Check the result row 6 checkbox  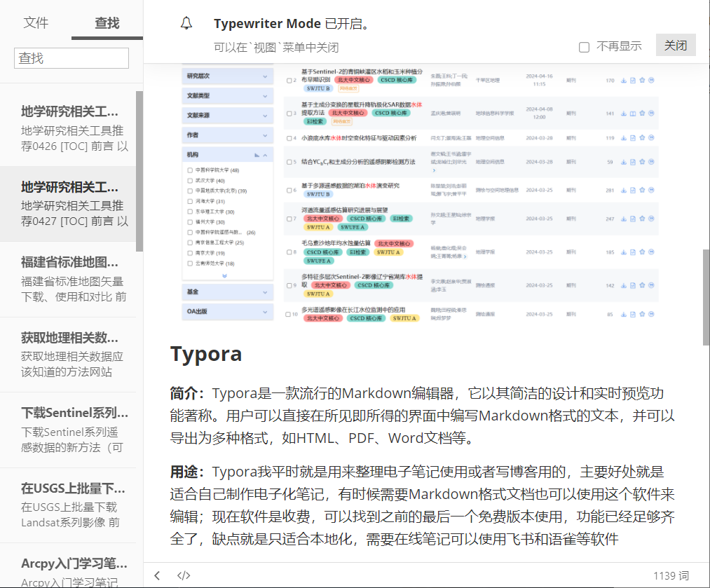pos(289,190)
